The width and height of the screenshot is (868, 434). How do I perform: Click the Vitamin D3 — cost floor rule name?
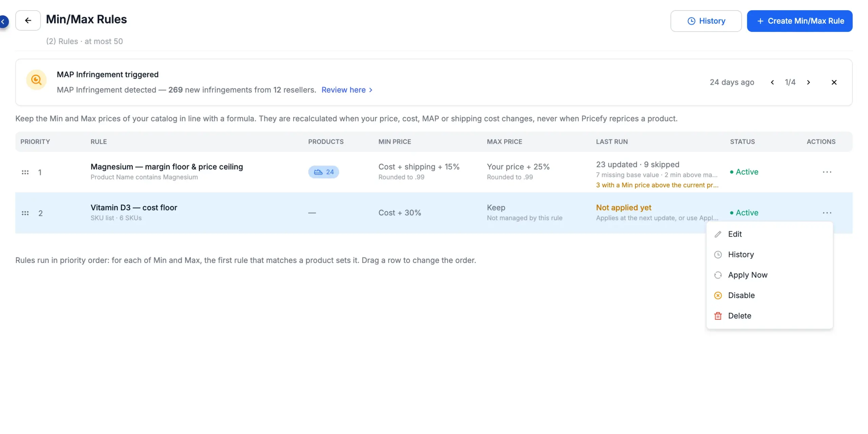(x=134, y=208)
